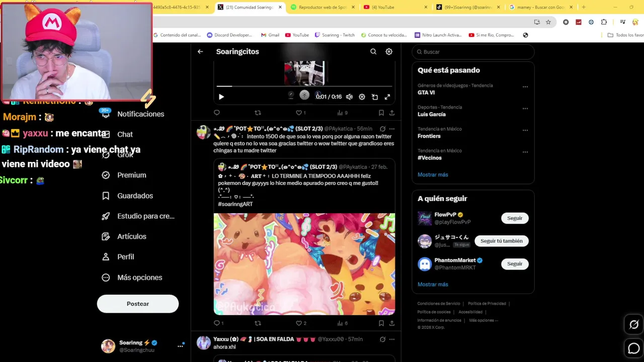Open Grok icon on PAykatica's post
644x362 pixels.
382,129
